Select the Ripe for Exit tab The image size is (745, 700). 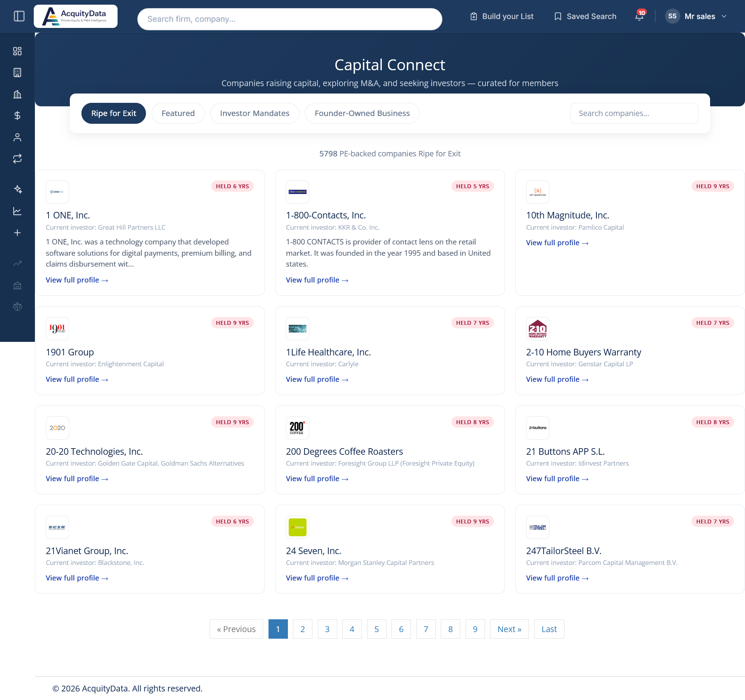[x=114, y=113]
